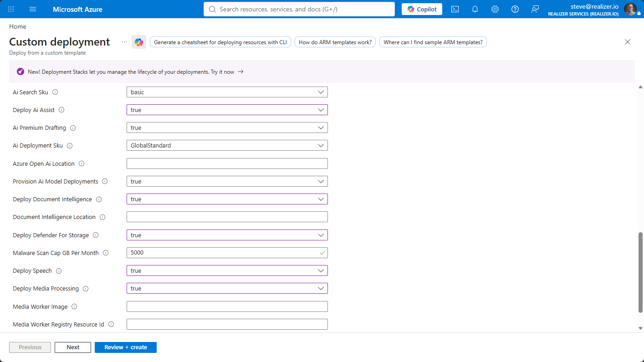Screen dimensions: 644x362
Task: Open the Deploy Ai Assist dropdown
Action: [227, 110]
